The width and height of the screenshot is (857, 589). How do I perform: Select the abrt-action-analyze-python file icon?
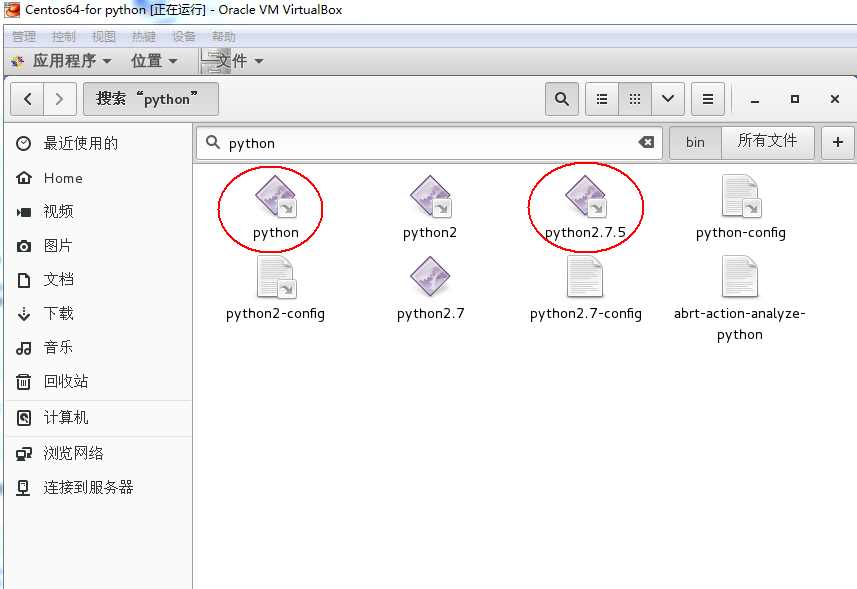740,276
